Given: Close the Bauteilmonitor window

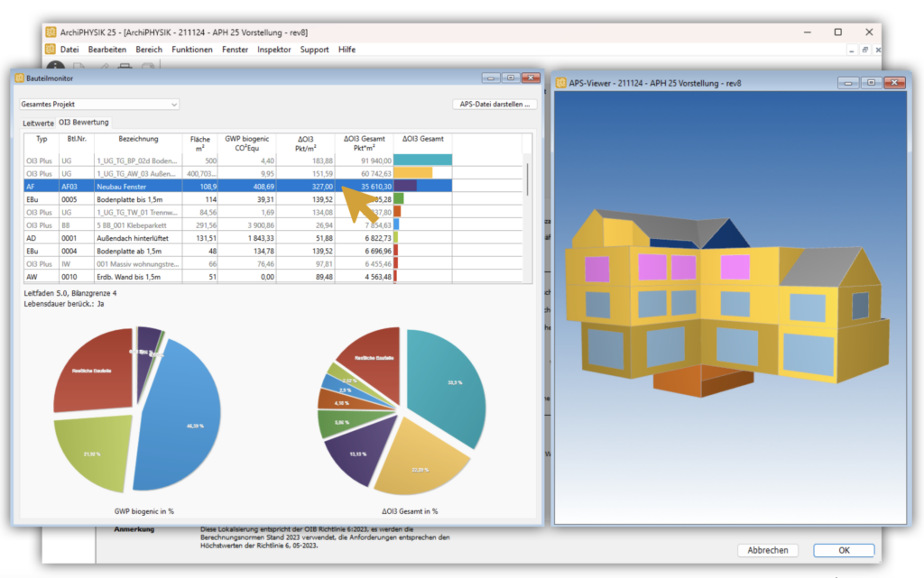Looking at the screenshot, I should point(531,78).
